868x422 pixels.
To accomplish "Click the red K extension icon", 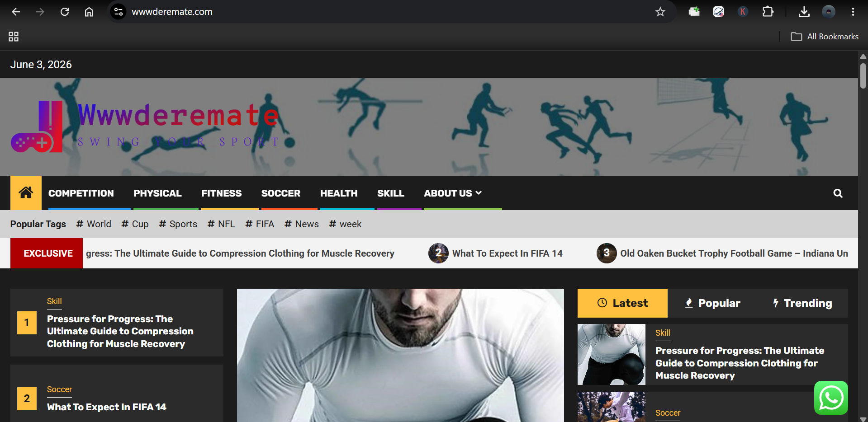I will (x=743, y=12).
